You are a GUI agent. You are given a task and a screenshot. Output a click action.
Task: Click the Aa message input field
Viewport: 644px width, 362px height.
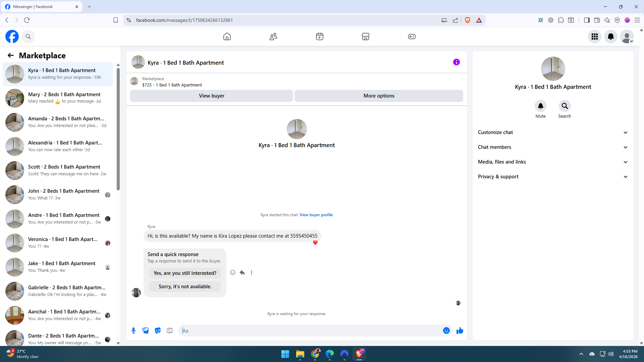pyautogui.click(x=311, y=330)
